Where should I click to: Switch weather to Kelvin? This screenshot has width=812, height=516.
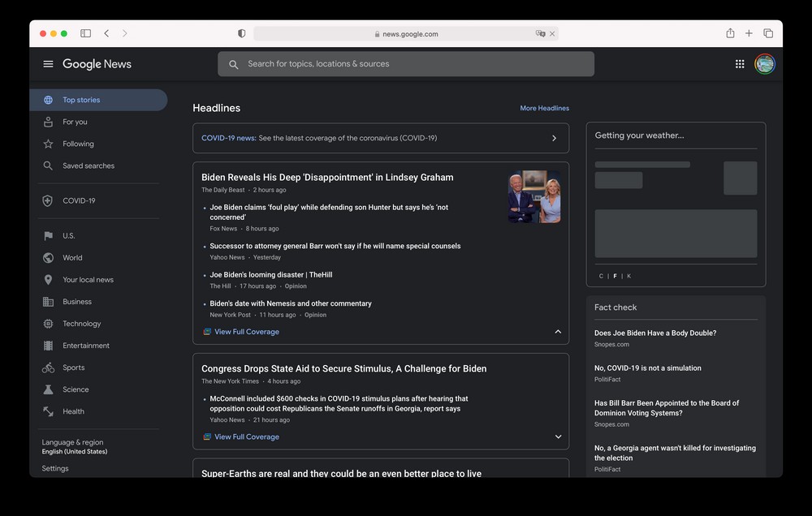click(x=629, y=277)
